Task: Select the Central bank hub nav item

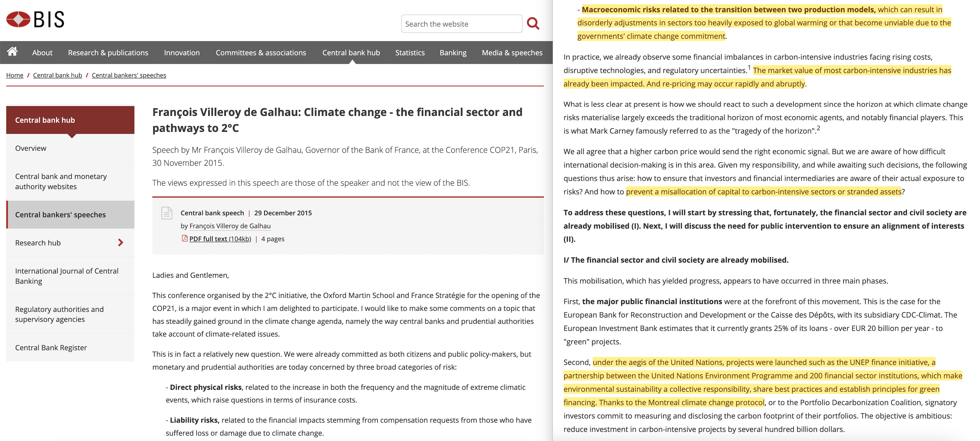Action: 351,52
